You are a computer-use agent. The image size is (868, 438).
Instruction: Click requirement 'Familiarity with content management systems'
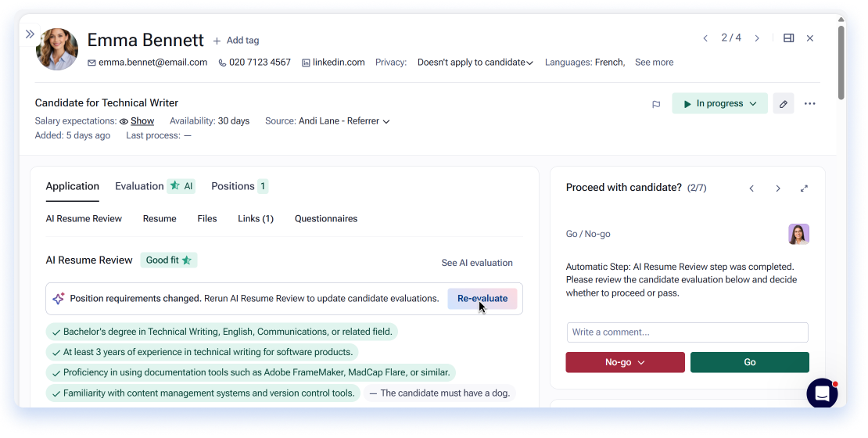203,393
